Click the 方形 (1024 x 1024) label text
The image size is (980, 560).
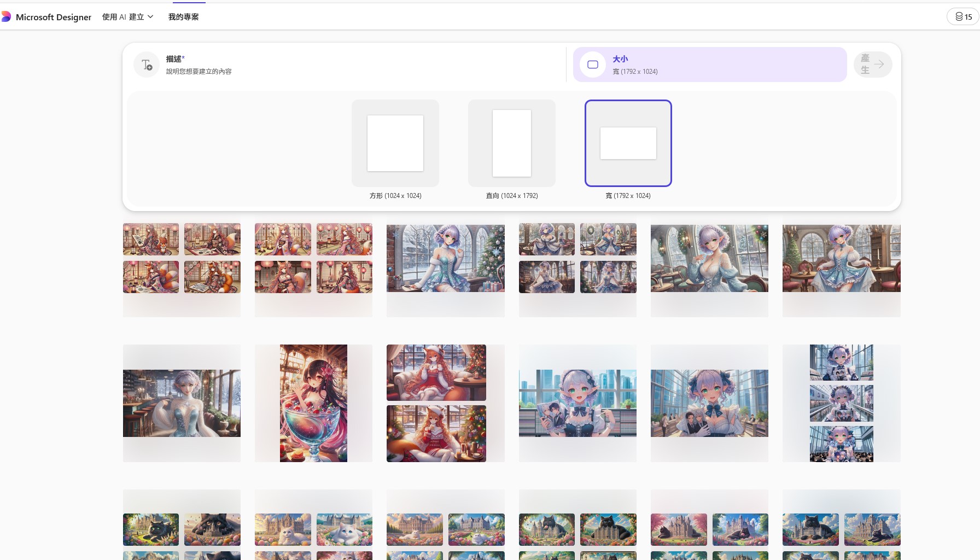point(395,196)
